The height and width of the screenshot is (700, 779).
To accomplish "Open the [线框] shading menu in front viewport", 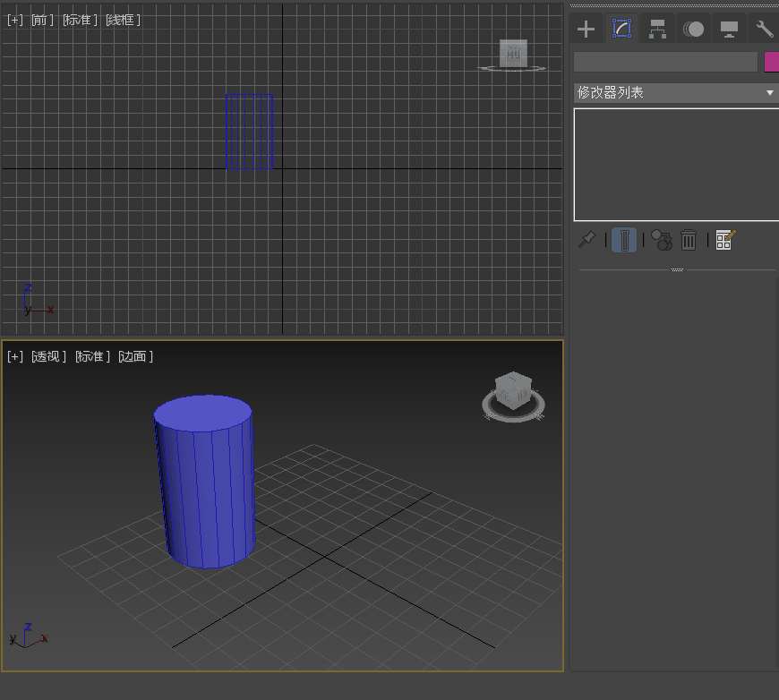I will [123, 20].
